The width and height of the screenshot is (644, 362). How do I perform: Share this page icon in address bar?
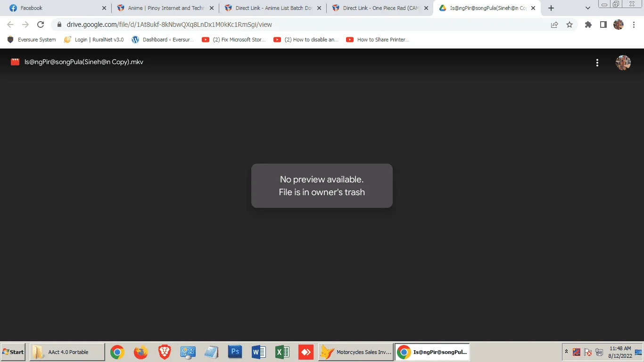click(554, 25)
